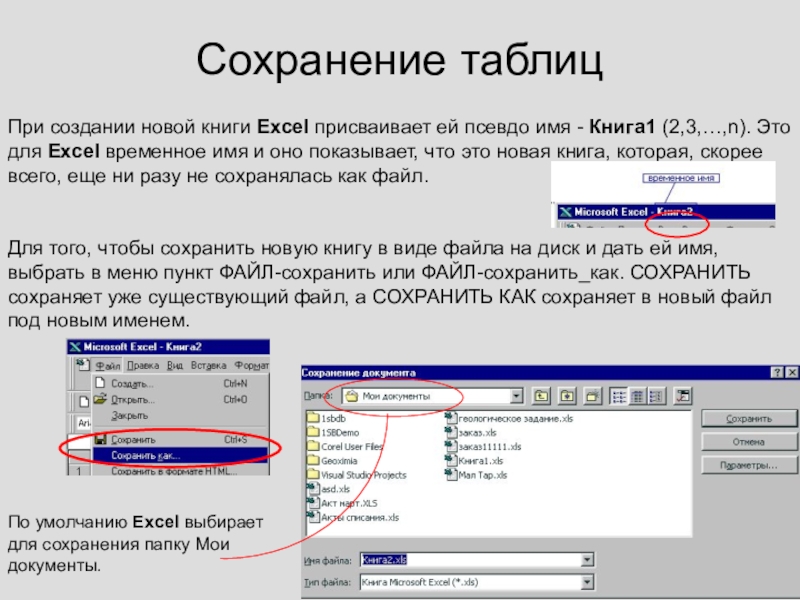Select the Geoximia folder

point(332,461)
